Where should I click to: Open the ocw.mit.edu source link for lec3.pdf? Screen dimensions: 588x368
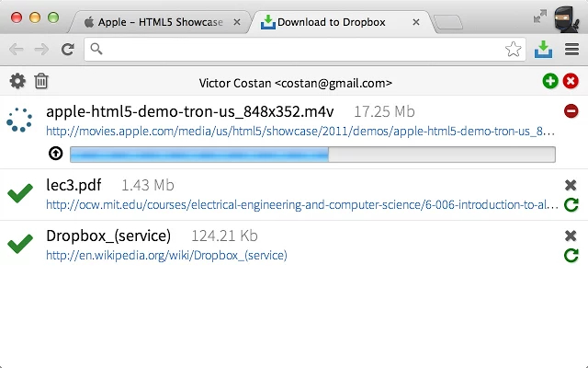tap(302, 204)
